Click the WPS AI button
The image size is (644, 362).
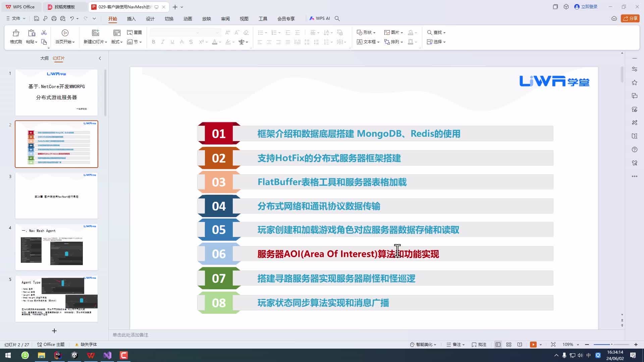pyautogui.click(x=320, y=18)
